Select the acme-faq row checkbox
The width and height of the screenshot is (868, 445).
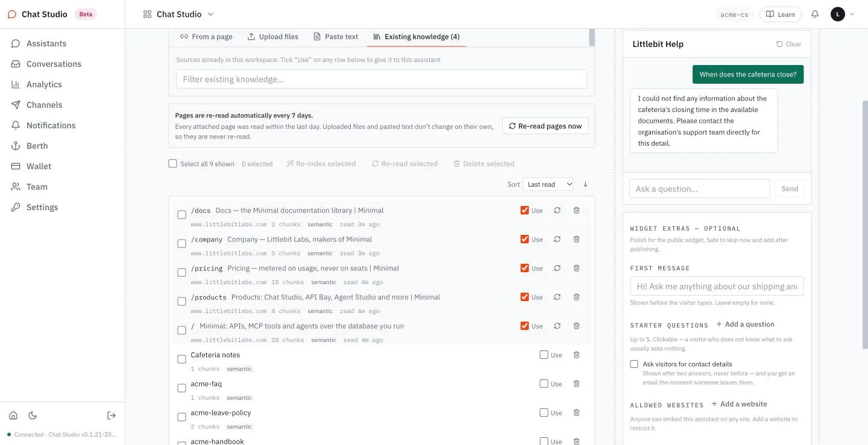point(181,388)
